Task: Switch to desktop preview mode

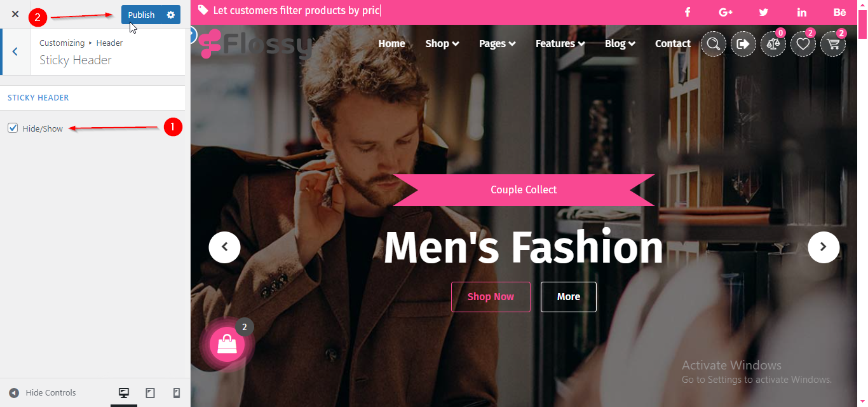Action: 124,393
